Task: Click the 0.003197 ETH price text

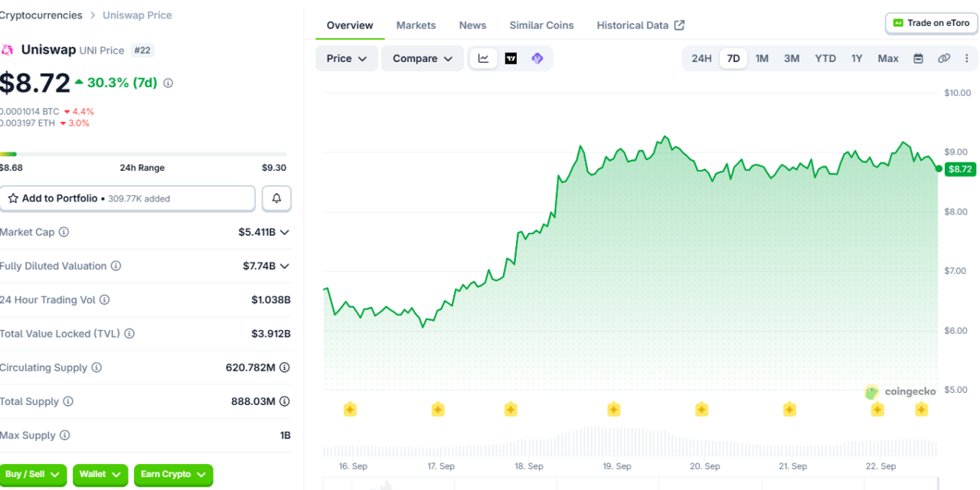Action: (x=28, y=123)
